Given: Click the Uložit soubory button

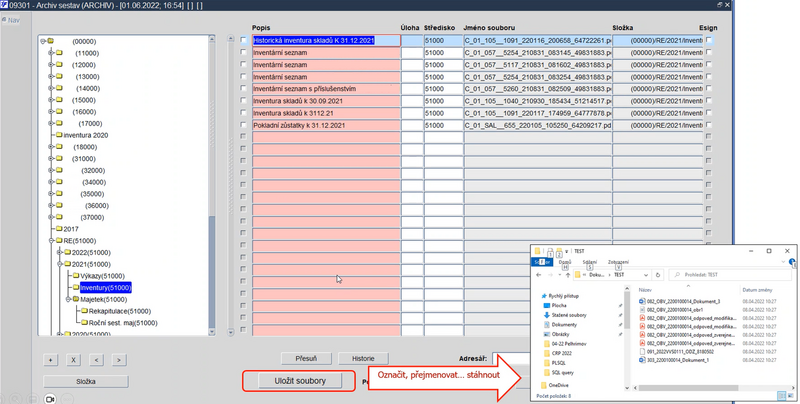Looking at the screenshot, I should [298, 381].
